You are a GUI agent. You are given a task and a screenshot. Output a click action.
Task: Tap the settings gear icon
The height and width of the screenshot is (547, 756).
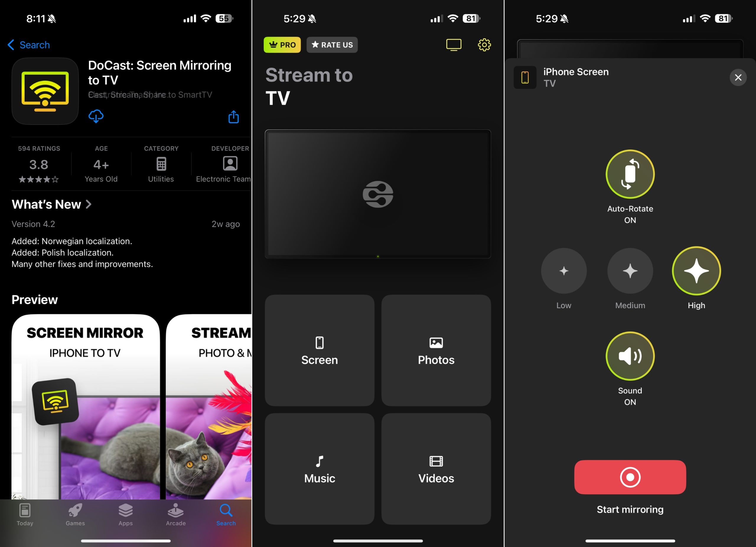(485, 45)
